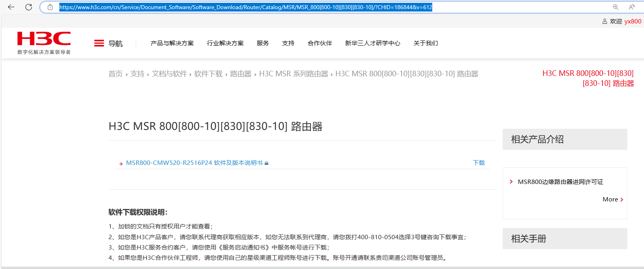Open the 导航 menu label
This screenshot has height=269, width=644.
point(115,43)
